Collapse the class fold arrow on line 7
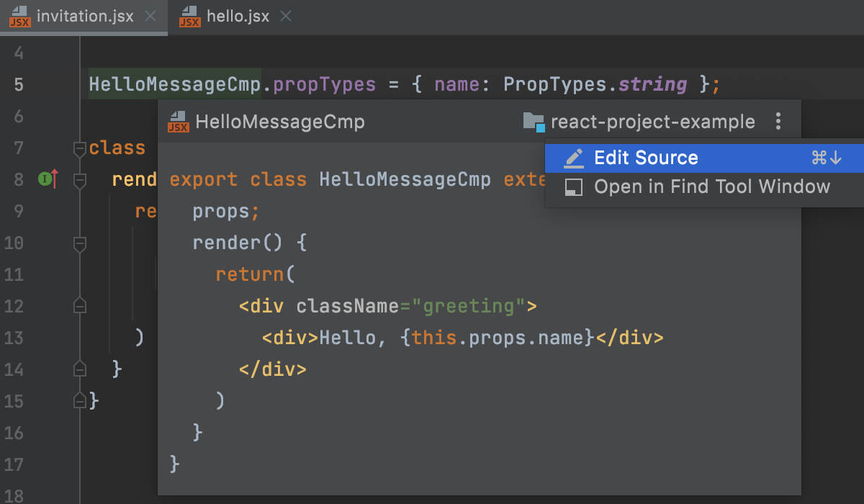 [79, 148]
